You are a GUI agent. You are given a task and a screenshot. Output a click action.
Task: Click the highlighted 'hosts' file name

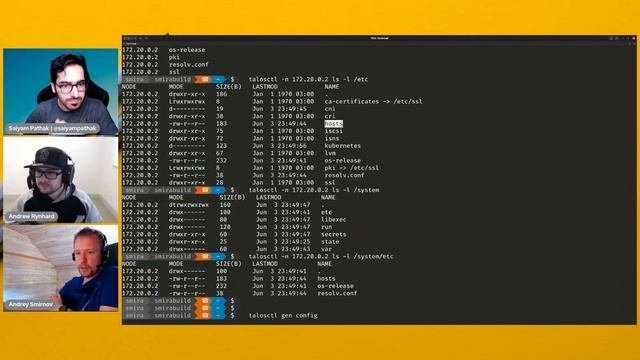point(333,123)
